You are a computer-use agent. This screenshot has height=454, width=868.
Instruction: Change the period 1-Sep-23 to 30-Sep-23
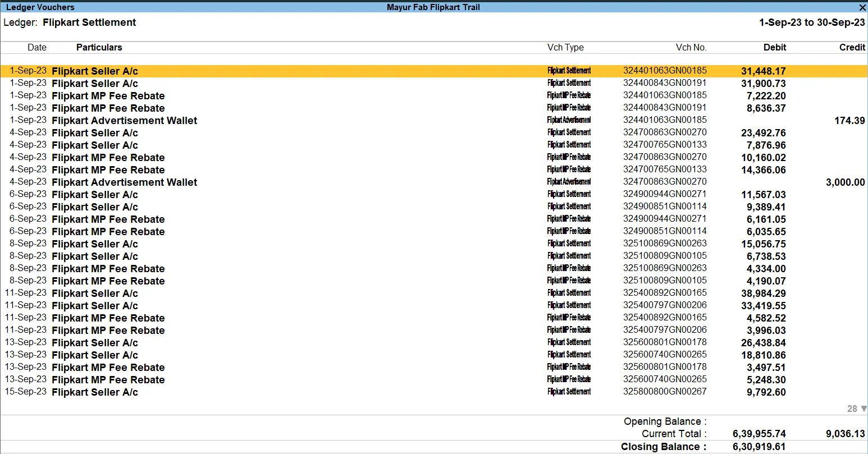811,22
